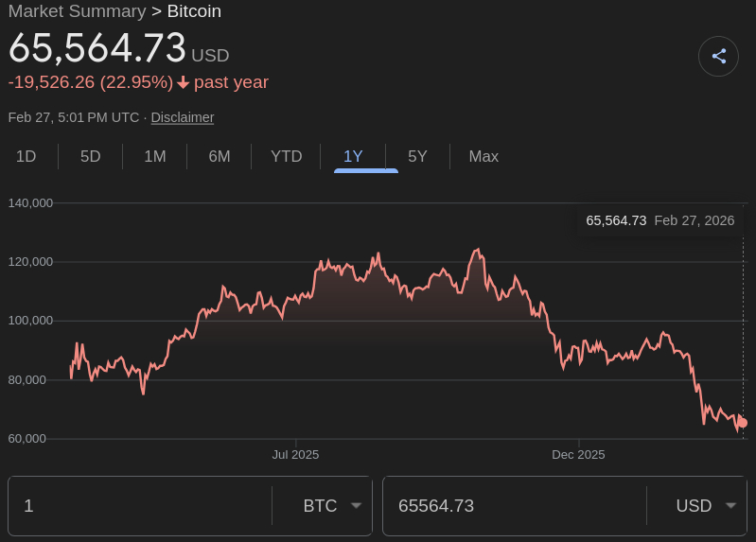Click the current price dot on chart
The height and width of the screenshot is (542, 756).
742,423
